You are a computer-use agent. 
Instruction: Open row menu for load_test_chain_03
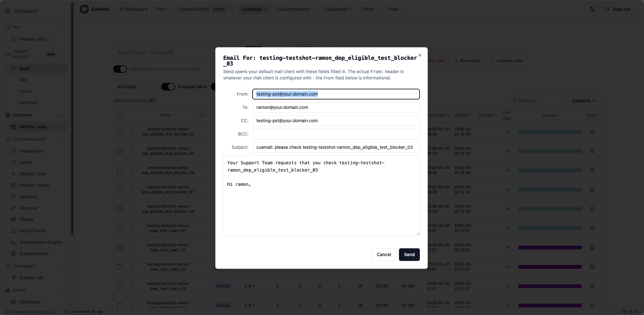132,286
